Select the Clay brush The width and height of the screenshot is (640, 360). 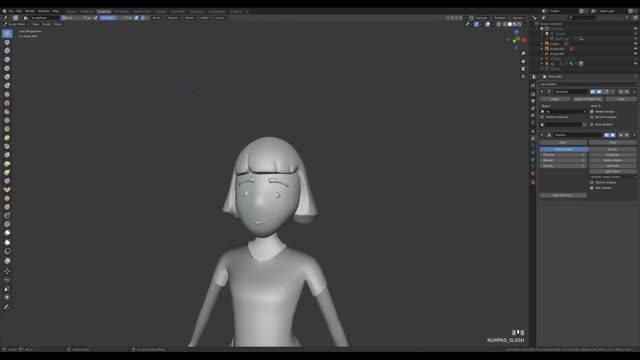(7, 51)
